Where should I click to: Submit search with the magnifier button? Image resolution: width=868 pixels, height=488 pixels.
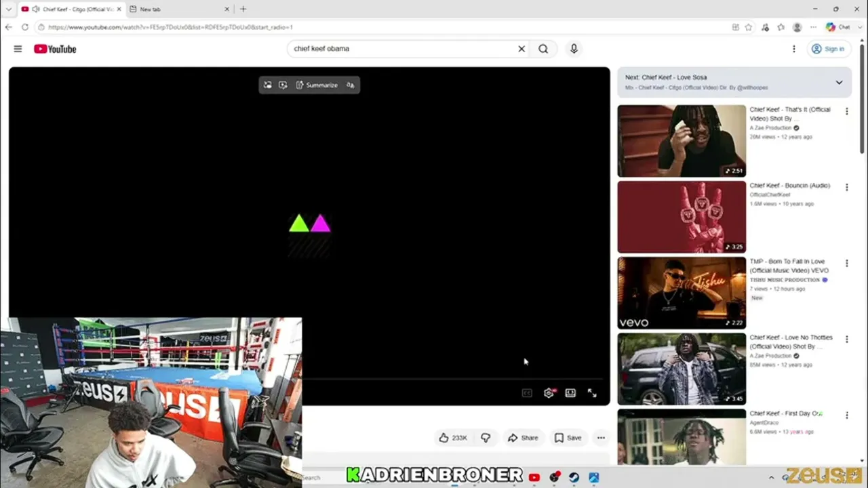click(x=543, y=49)
